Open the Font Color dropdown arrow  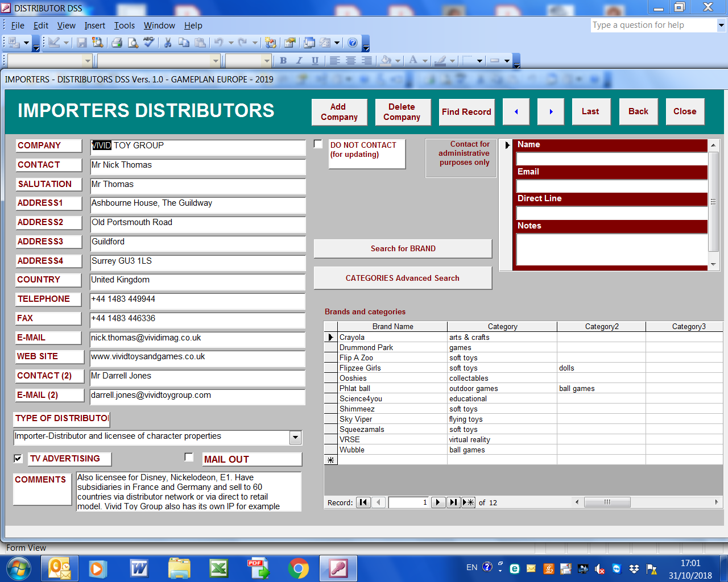[425, 61]
